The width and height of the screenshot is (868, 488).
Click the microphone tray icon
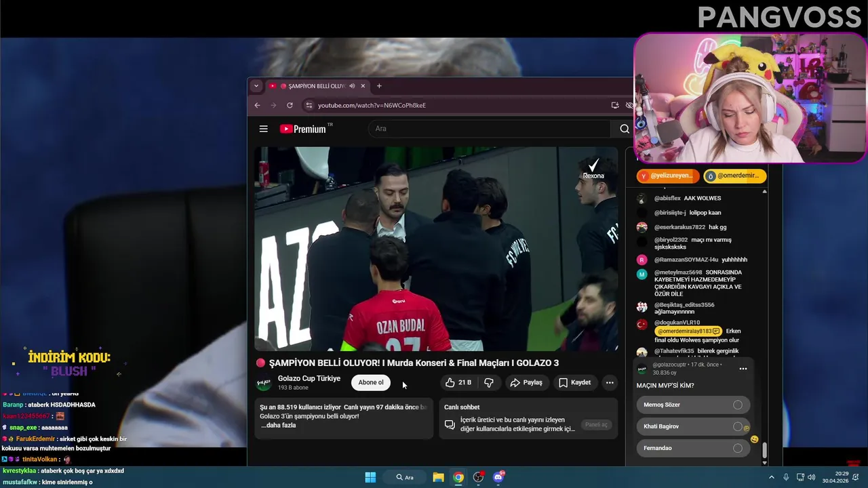click(x=786, y=477)
